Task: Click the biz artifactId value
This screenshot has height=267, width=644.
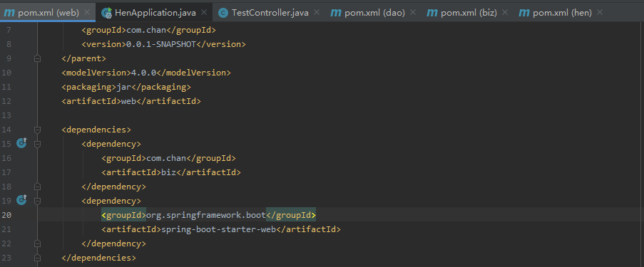Action: [x=168, y=172]
